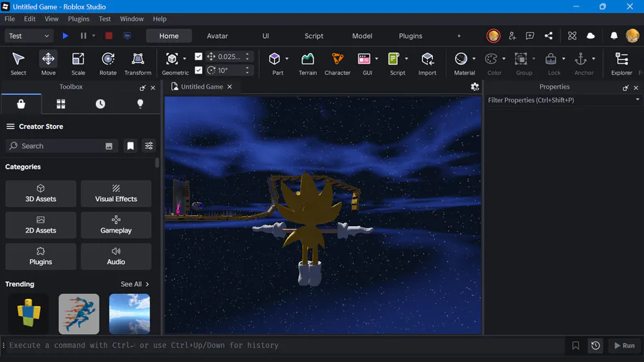The image size is (644, 362).
Task: Open the Character tool
Action: point(338,64)
